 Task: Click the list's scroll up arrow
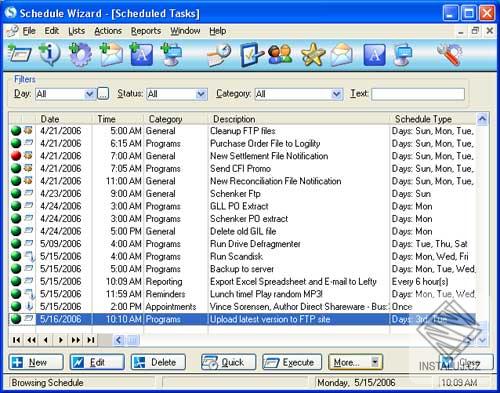click(x=482, y=119)
